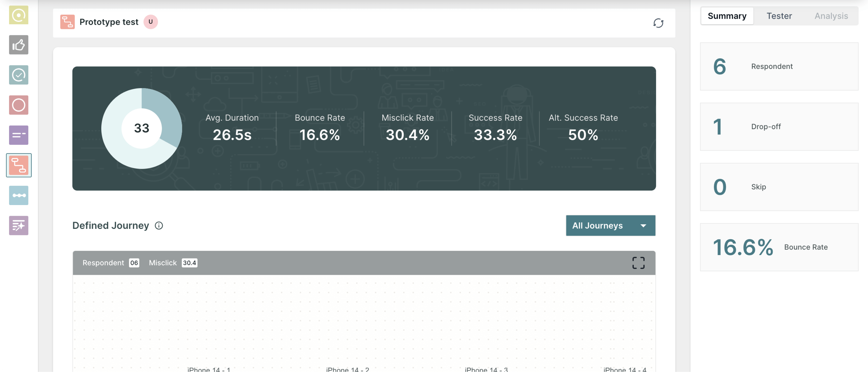Select the iPhone 14 - 4 screen label
The width and height of the screenshot is (868, 372).
[x=625, y=369]
